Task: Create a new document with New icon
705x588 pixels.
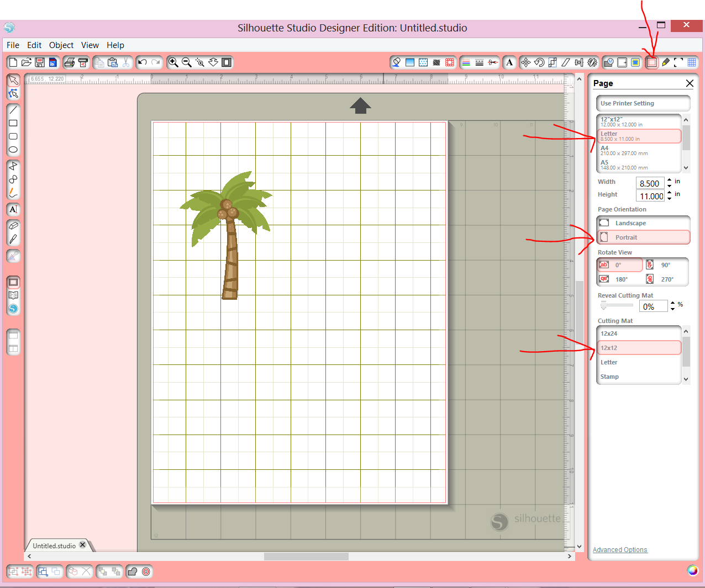Action: 13,62
